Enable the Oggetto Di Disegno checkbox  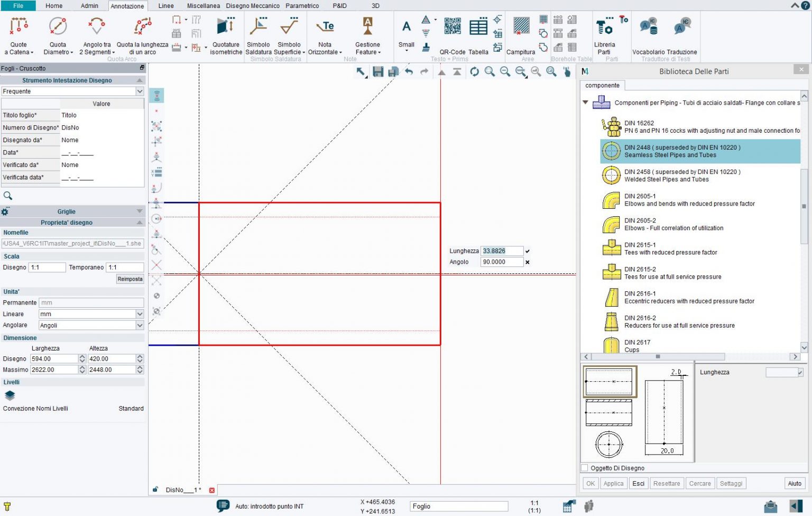584,468
